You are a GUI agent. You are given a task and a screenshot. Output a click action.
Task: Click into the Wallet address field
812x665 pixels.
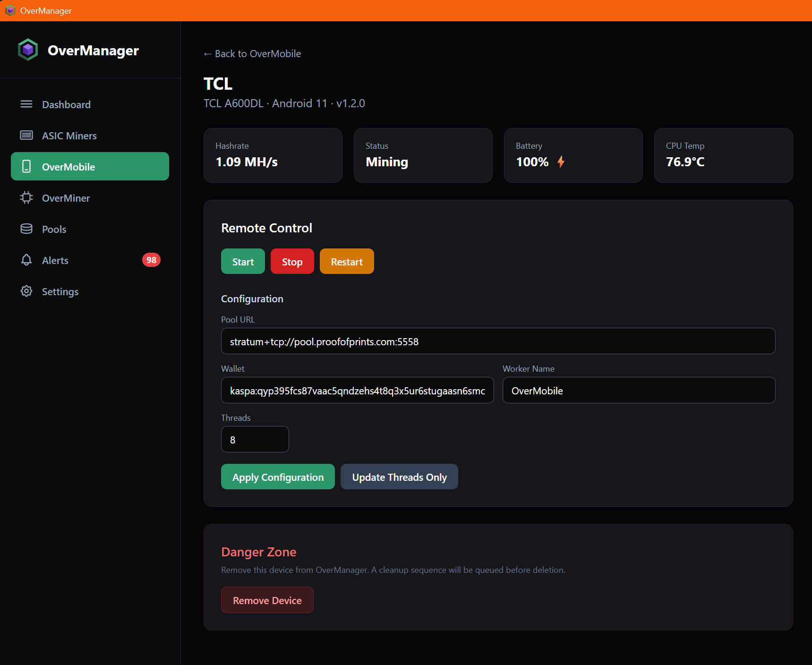tap(357, 390)
